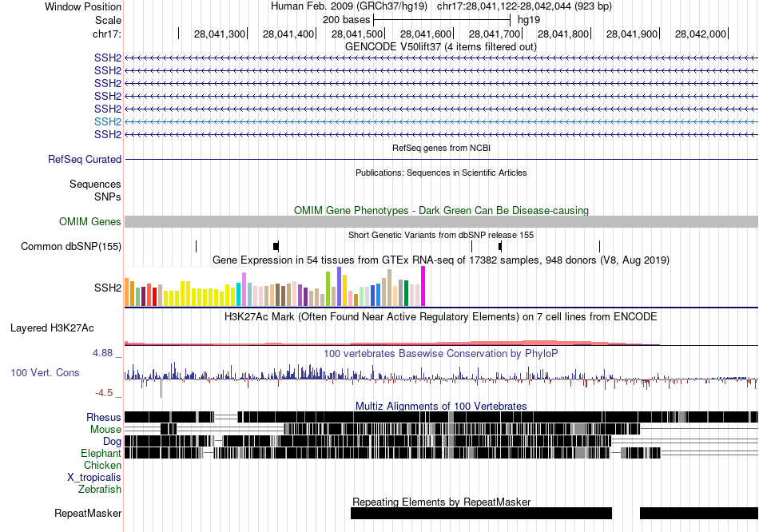The height and width of the screenshot is (532, 759).
Task: Select the chr17:28,041,122-28,042,044 (923 bp) position text
Action: coord(524,6)
